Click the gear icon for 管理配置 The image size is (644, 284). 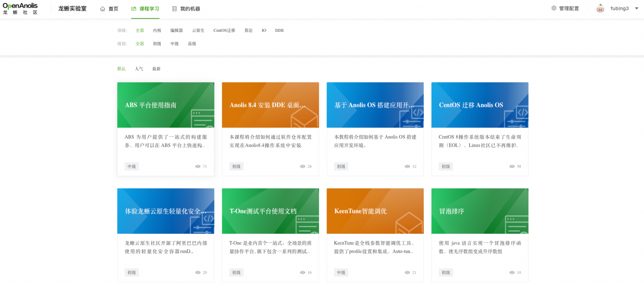coord(554,8)
